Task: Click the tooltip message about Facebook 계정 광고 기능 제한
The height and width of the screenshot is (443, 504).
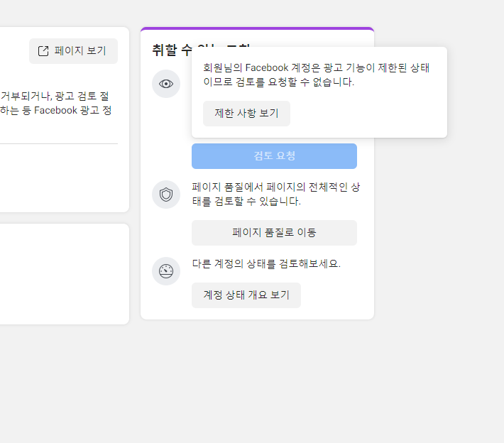Action: coord(317,75)
